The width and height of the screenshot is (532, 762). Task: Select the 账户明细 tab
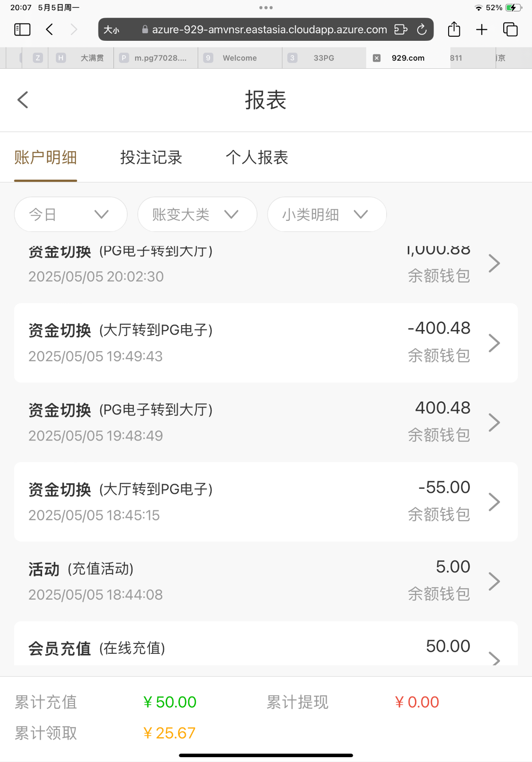pyautogui.click(x=46, y=158)
